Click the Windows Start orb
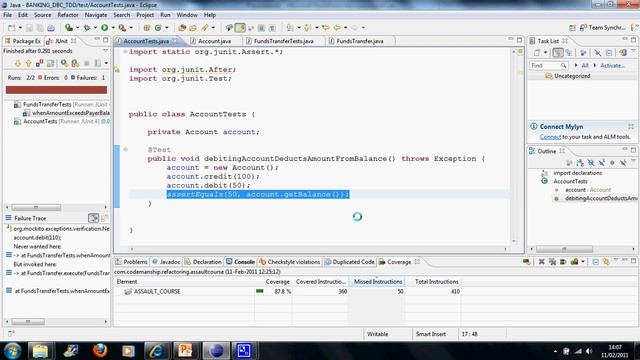The width and height of the screenshot is (640, 360). click(12, 350)
